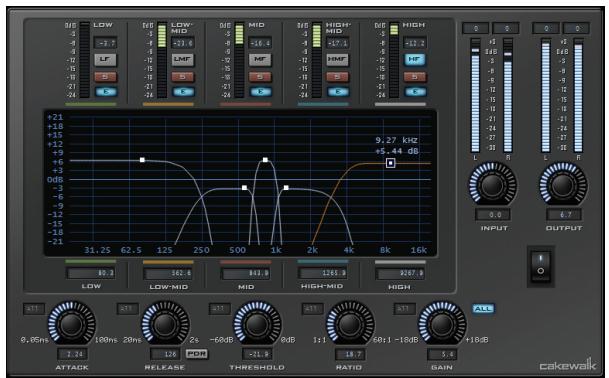Flip the plugin power rocker switch

point(541,267)
